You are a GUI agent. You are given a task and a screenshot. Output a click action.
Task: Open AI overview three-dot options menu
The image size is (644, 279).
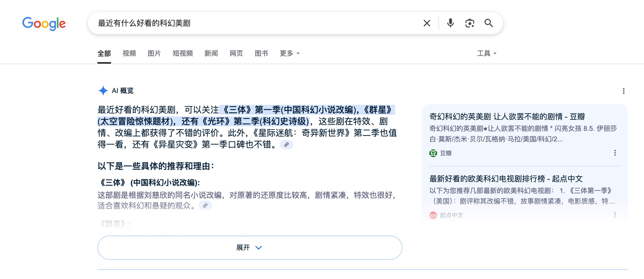pos(623,91)
